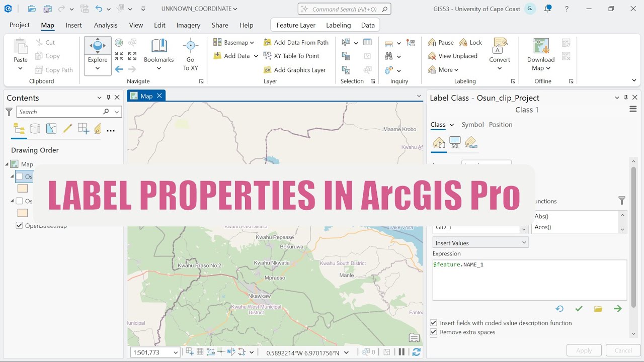List Contents by selection

pos(51,129)
